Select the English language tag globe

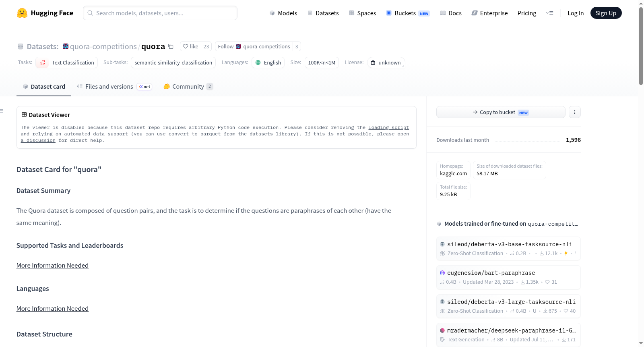[258, 62]
